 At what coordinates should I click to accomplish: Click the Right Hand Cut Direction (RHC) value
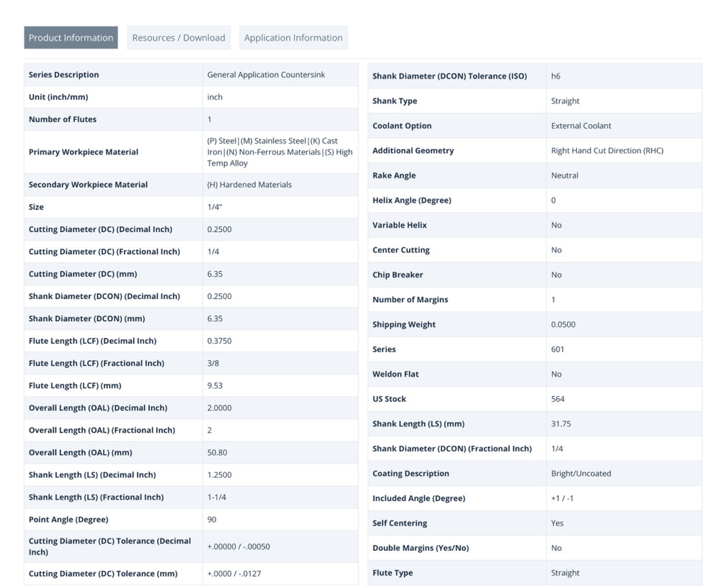607,151
